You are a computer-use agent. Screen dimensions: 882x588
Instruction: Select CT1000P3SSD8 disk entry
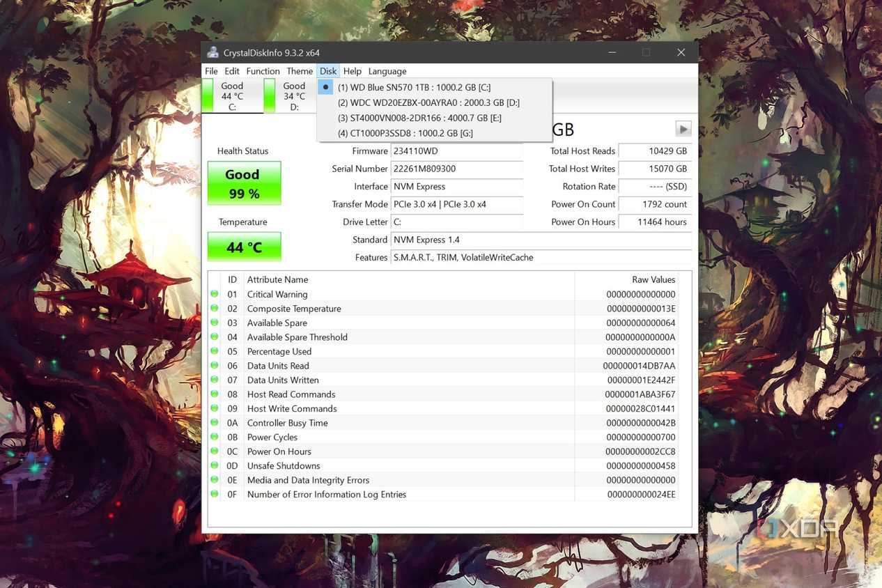pyautogui.click(x=435, y=133)
